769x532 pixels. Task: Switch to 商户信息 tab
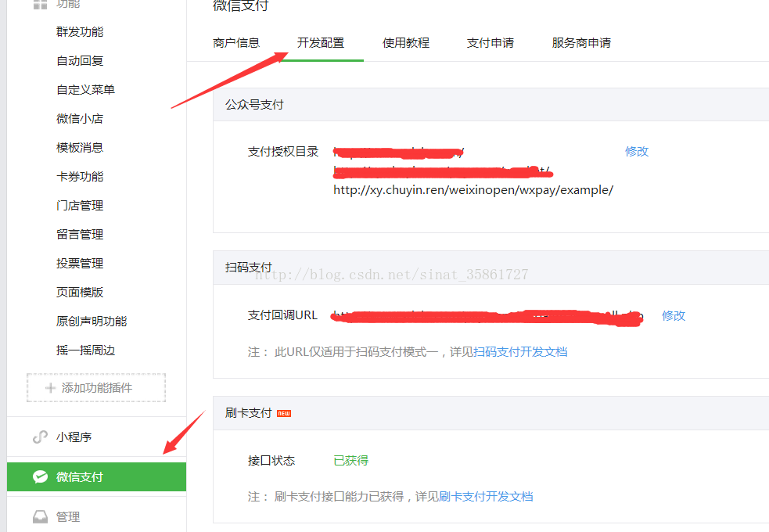(x=236, y=43)
